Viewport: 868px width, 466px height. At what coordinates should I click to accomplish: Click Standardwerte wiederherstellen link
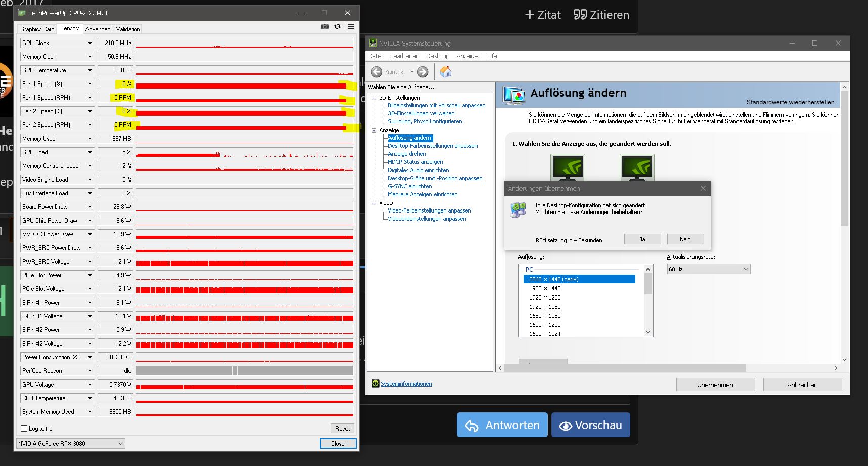[x=790, y=102]
